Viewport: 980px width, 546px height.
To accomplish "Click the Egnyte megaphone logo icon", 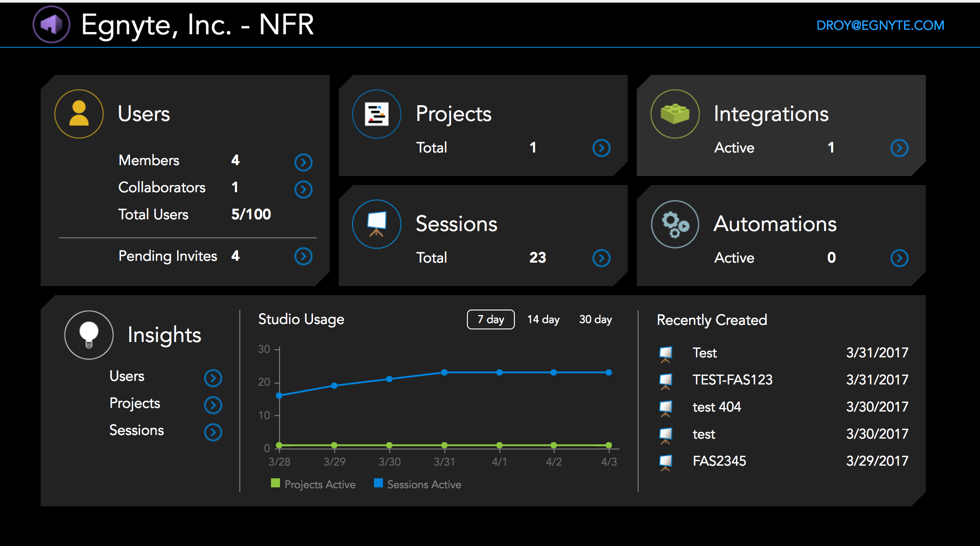I will pos(47,24).
